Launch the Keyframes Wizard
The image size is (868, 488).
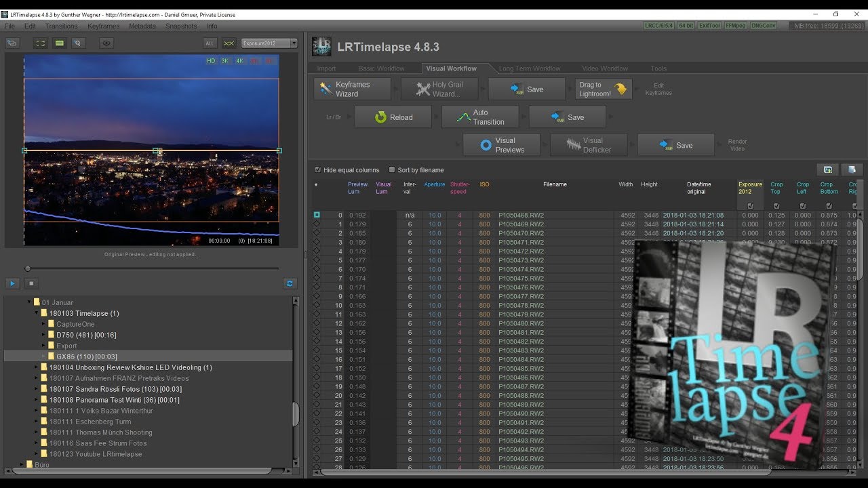(x=353, y=89)
